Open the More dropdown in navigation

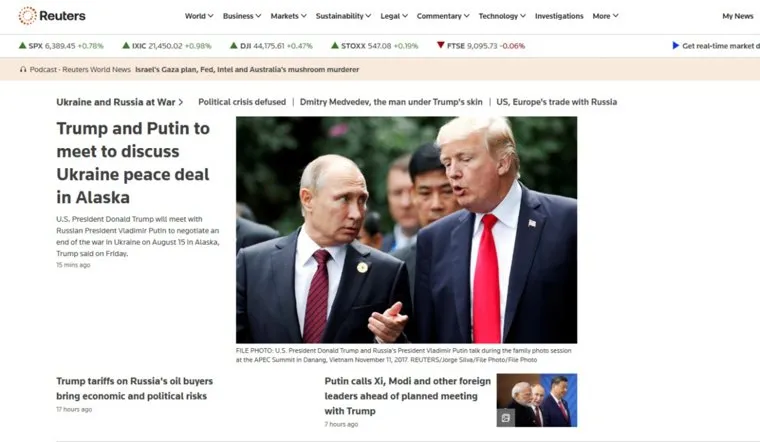click(x=605, y=16)
